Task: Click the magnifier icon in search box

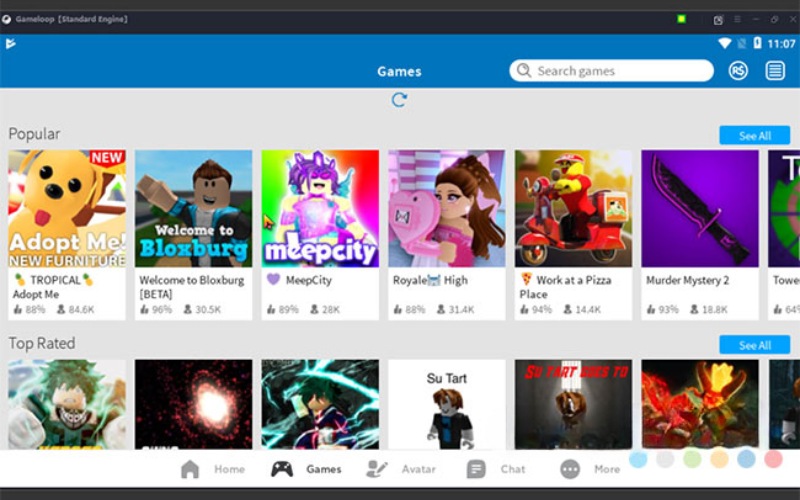Action: 523,70
